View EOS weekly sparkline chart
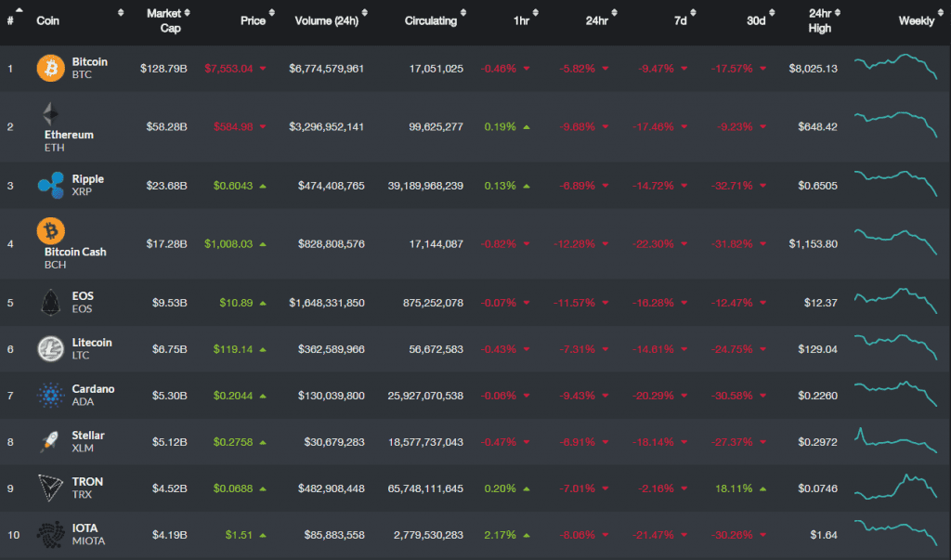The image size is (951, 560). (896, 300)
